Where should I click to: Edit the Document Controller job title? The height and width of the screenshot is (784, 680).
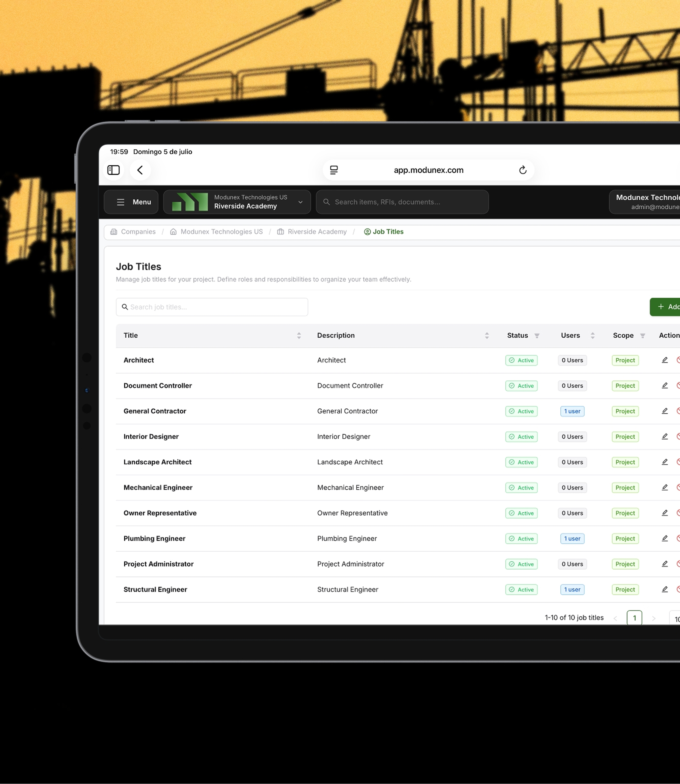click(x=665, y=386)
